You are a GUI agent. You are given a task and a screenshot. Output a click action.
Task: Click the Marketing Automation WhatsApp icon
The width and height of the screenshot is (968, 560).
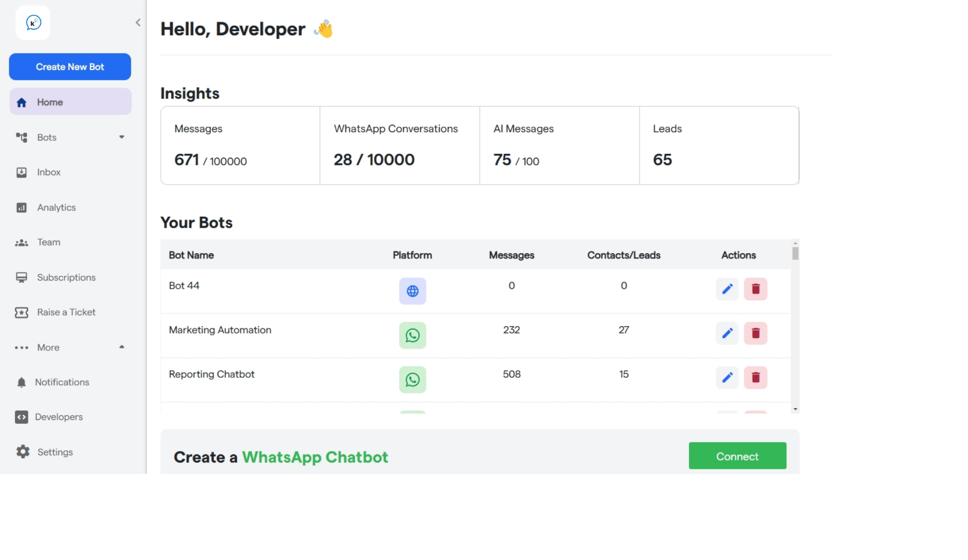[412, 335]
